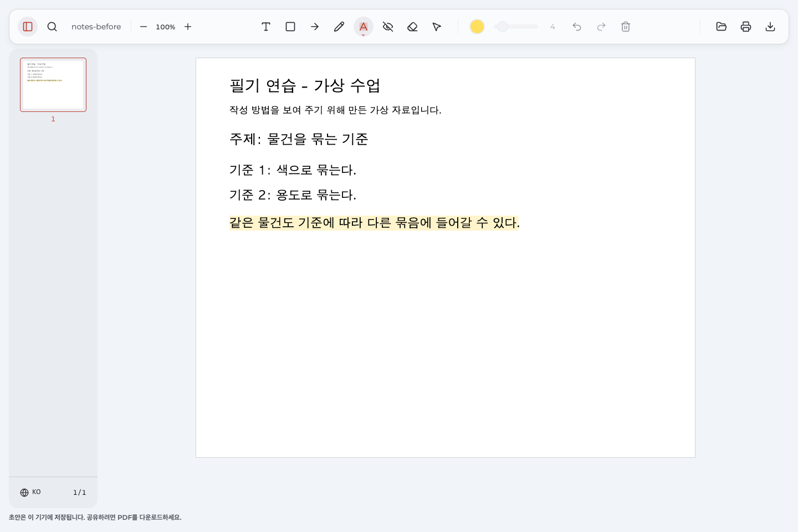The image size is (798, 532).
Task: Select the Eraser tool
Action: point(412,27)
